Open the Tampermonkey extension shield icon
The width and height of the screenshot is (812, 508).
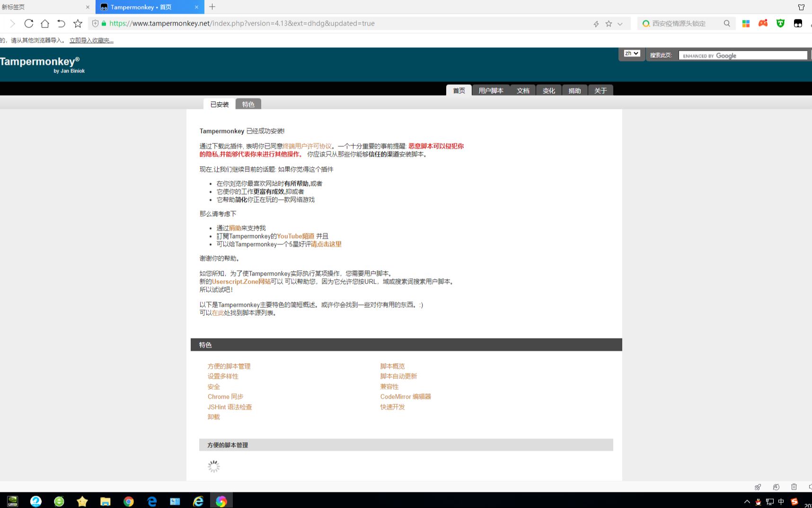click(x=780, y=23)
